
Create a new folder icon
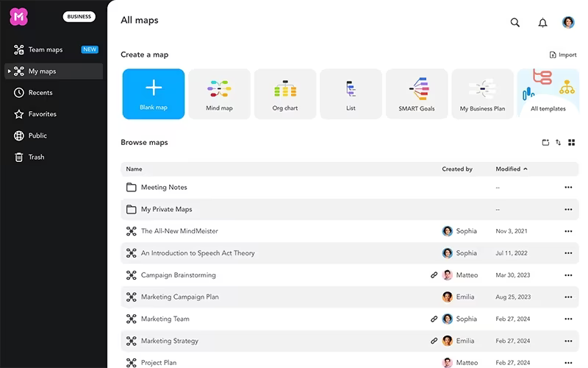click(x=545, y=142)
